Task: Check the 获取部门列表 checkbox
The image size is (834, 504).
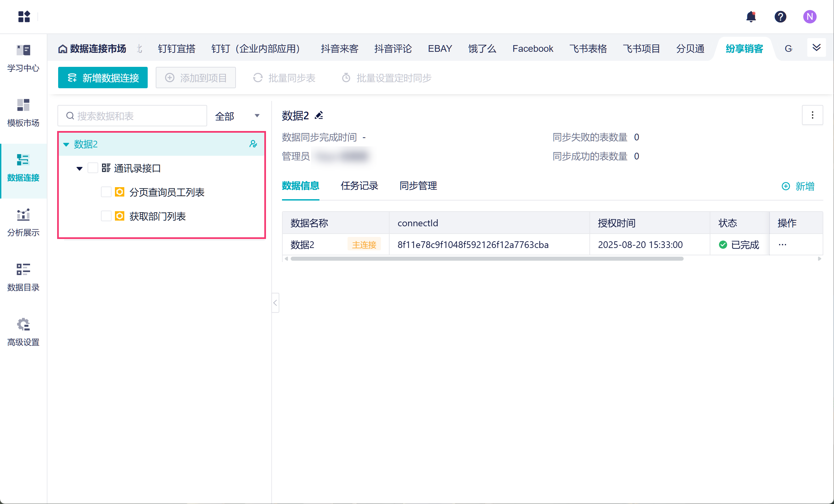Action: pyautogui.click(x=106, y=216)
